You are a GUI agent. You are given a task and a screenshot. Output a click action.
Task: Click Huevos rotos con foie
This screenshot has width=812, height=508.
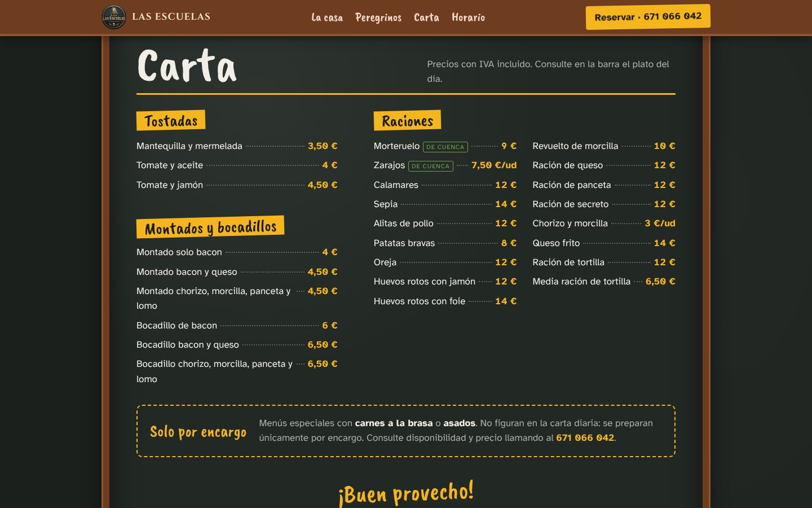tap(445, 301)
